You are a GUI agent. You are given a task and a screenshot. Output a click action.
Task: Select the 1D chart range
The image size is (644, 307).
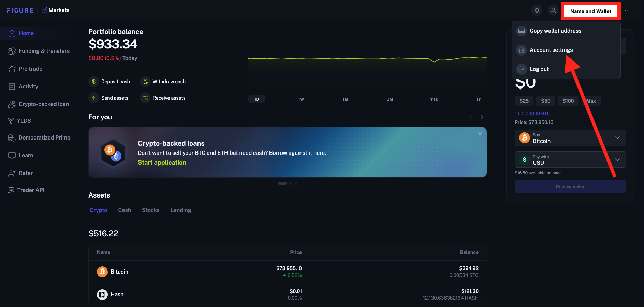(x=257, y=99)
